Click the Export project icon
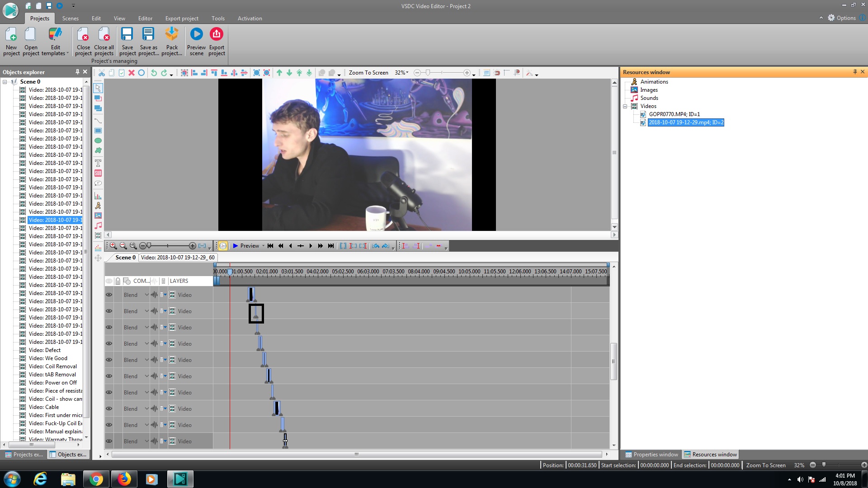The image size is (868, 488). point(217,35)
